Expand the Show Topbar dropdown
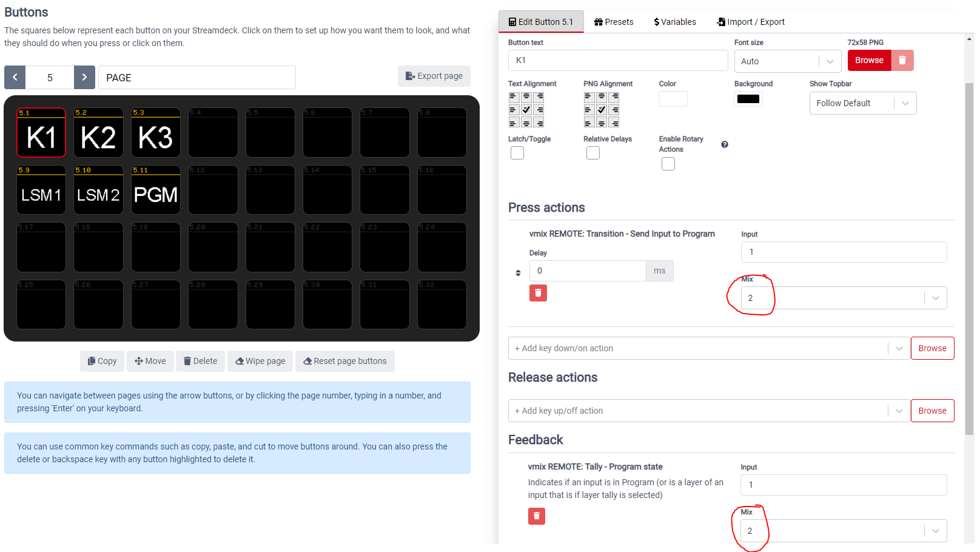This screenshot has height=552, width=980. point(862,103)
